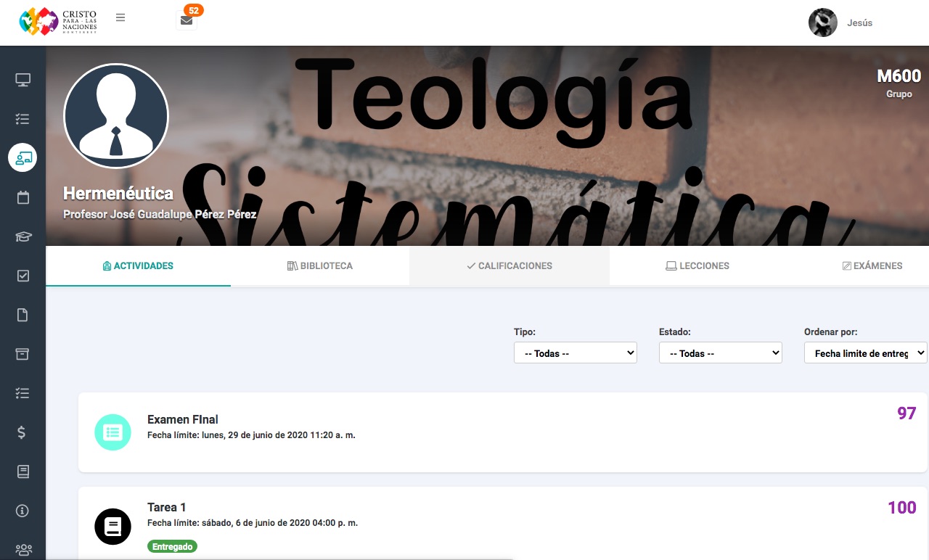Click the Jesús user profile avatar
This screenshot has width=929, height=560.
(822, 22)
